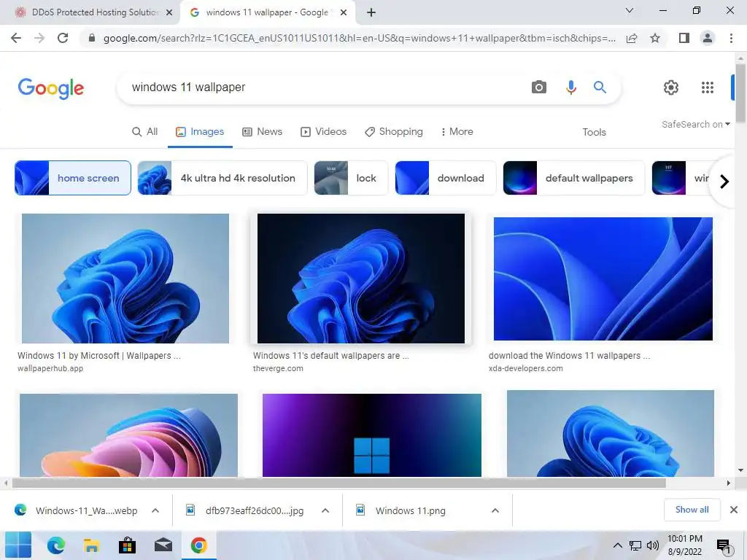Open the notification center icon
This screenshot has width=747, height=560.
pos(723,545)
